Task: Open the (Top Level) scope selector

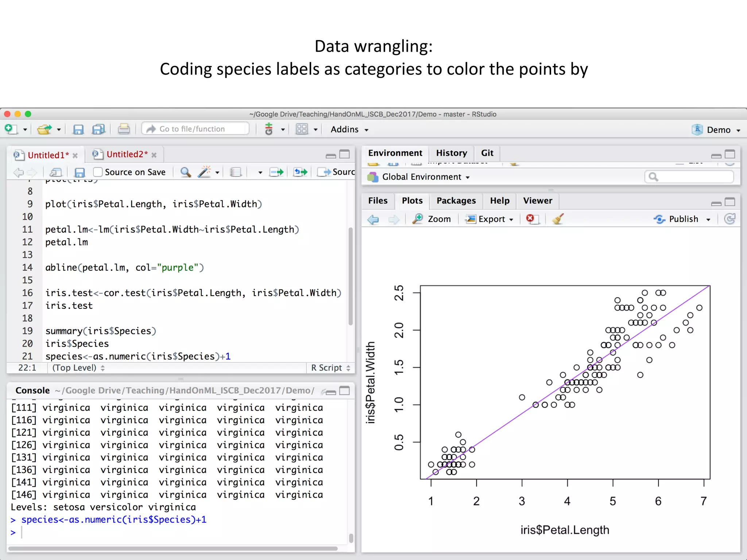Action: coord(78,368)
